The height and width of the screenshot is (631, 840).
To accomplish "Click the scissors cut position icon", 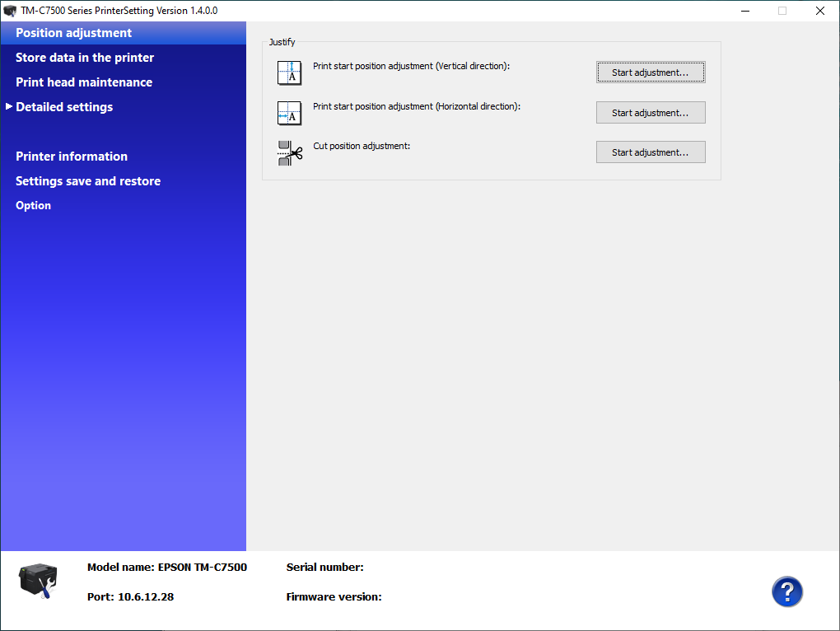I will click(x=290, y=152).
